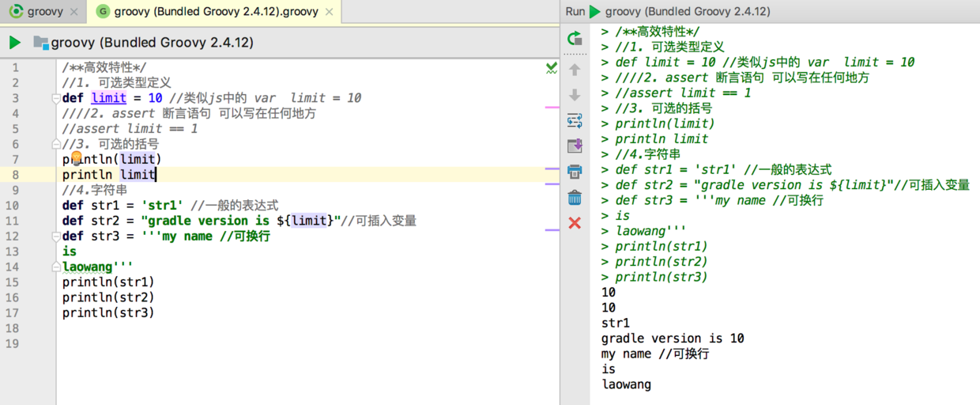This screenshot has height=405, width=980.
Task: Click the str2 gradle version string line
Action: [239, 221]
